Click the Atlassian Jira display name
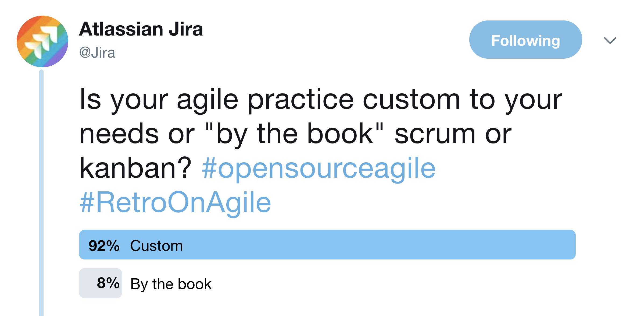This screenshot has width=644, height=316. pos(142,30)
